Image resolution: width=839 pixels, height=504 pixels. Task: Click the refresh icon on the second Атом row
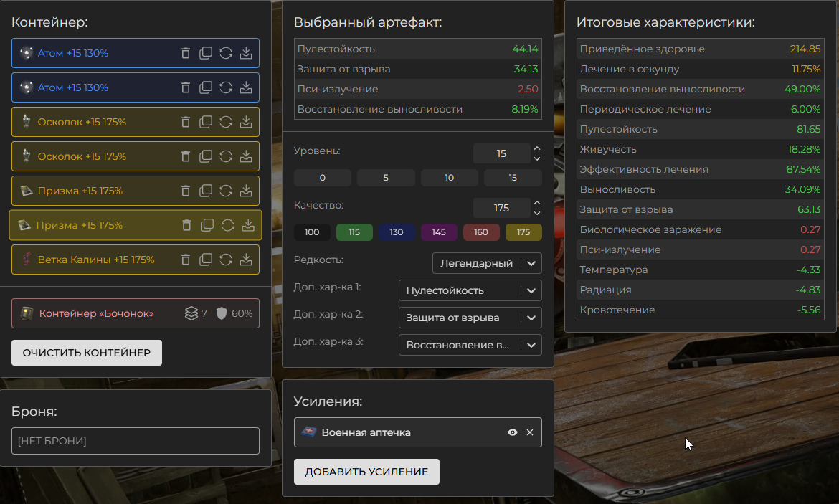pyautogui.click(x=226, y=87)
